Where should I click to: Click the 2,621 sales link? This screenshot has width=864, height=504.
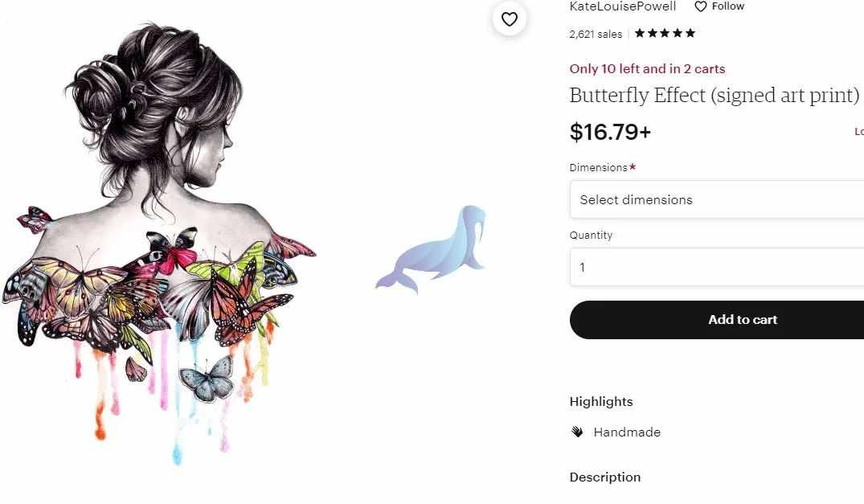point(596,34)
